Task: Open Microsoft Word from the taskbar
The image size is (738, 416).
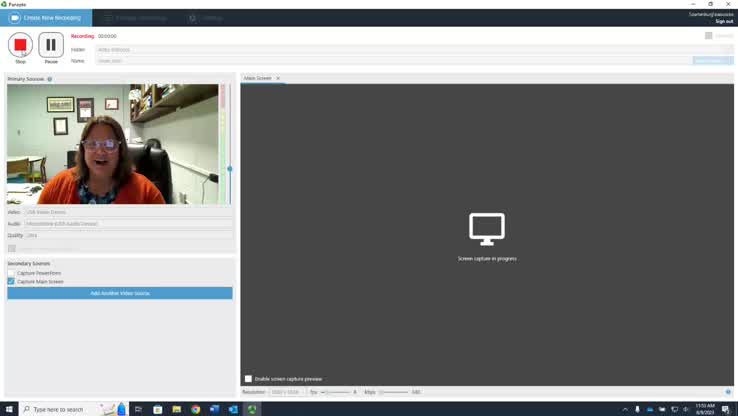Action: (x=214, y=409)
